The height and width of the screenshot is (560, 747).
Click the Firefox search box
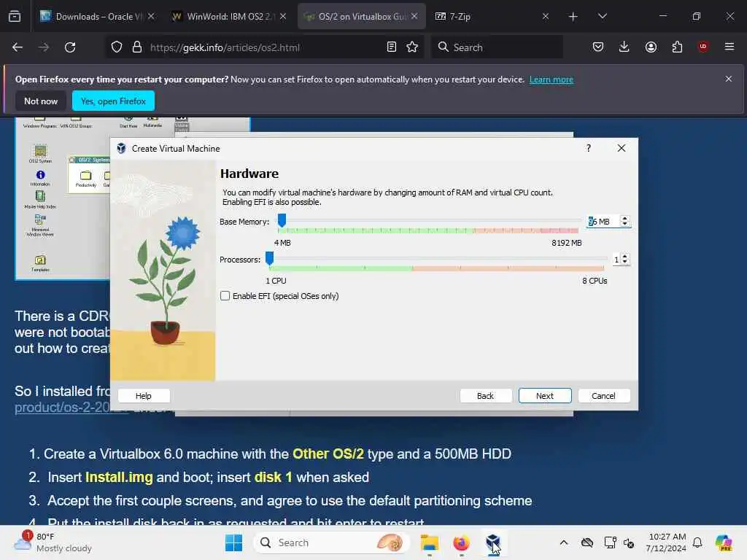[497, 47]
